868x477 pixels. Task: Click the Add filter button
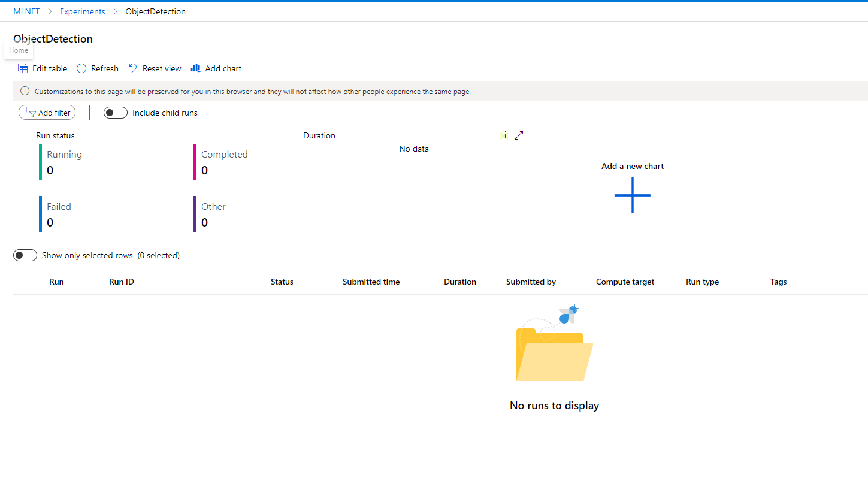click(47, 112)
